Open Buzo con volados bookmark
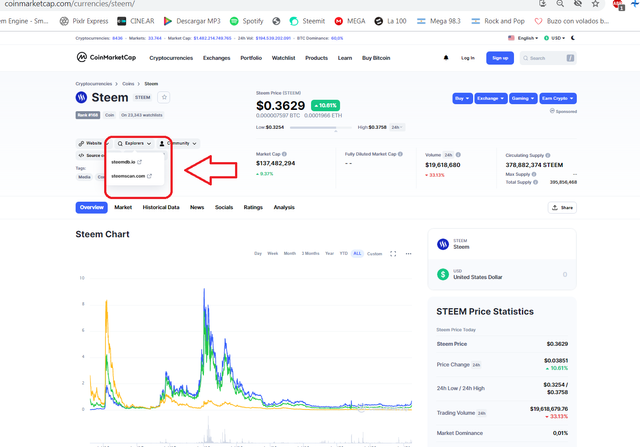Screen dimensions: 640x447 coord(571,21)
